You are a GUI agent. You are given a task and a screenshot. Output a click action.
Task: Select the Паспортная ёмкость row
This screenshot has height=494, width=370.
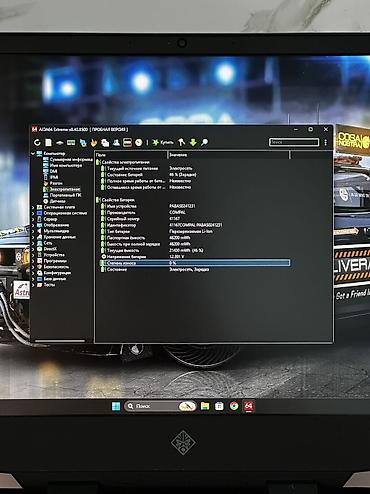195,238
